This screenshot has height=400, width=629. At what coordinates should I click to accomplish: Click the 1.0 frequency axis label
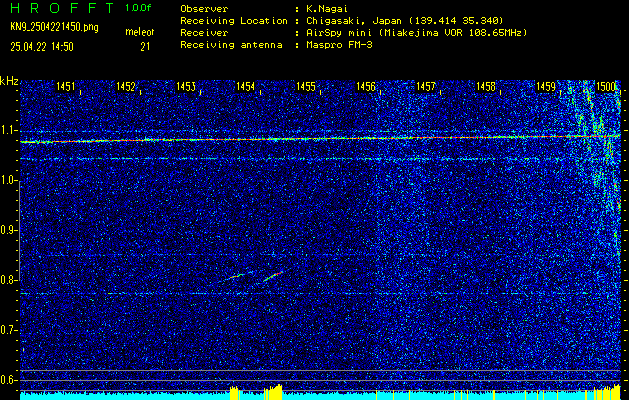click(7, 181)
